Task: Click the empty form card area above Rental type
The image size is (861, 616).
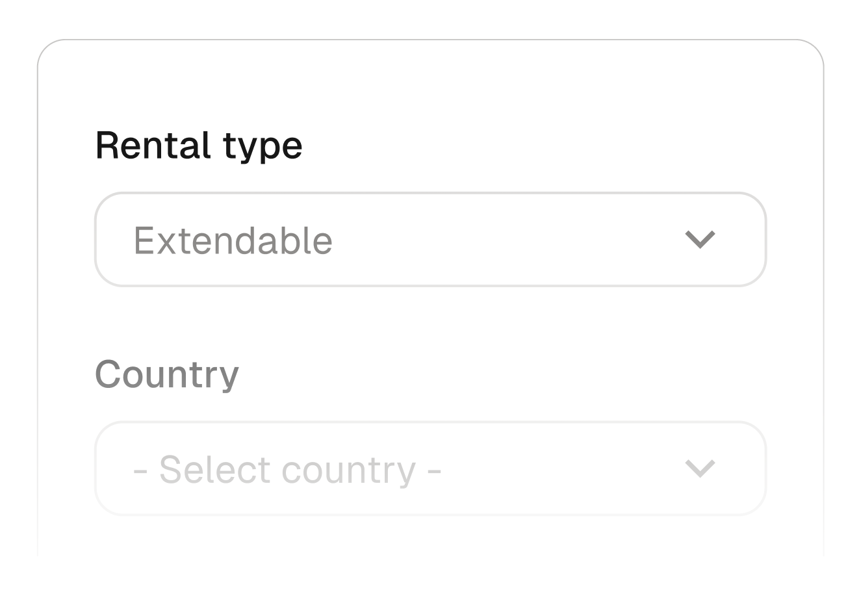Action: [430, 84]
